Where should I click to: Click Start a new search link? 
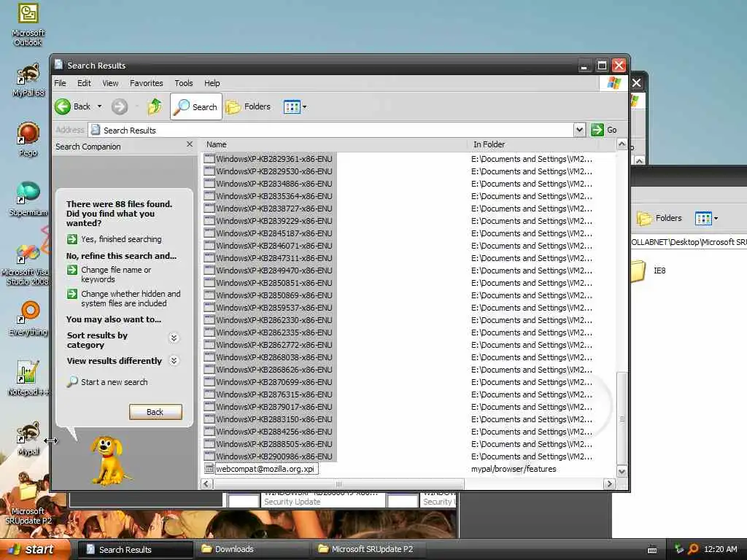pos(114,382)
